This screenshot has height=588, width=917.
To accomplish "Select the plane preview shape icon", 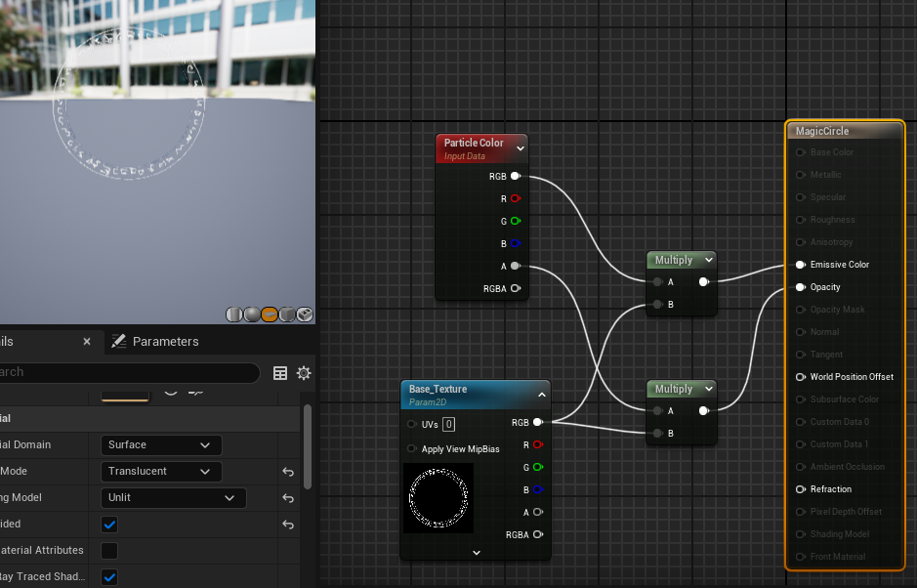I will pyautogui.click(x=270, y=315).
